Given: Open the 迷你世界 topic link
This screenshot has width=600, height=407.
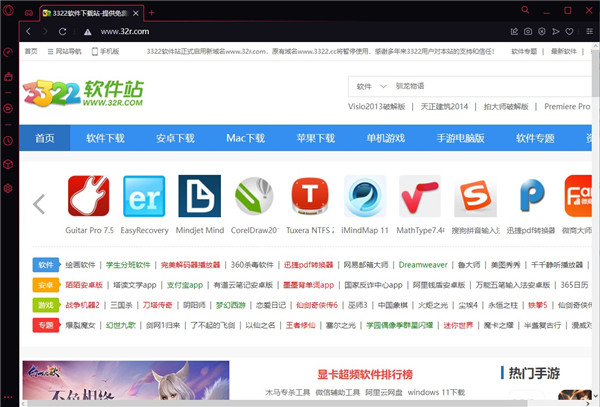Looking at the screenshot, I should tap(458, 325).
